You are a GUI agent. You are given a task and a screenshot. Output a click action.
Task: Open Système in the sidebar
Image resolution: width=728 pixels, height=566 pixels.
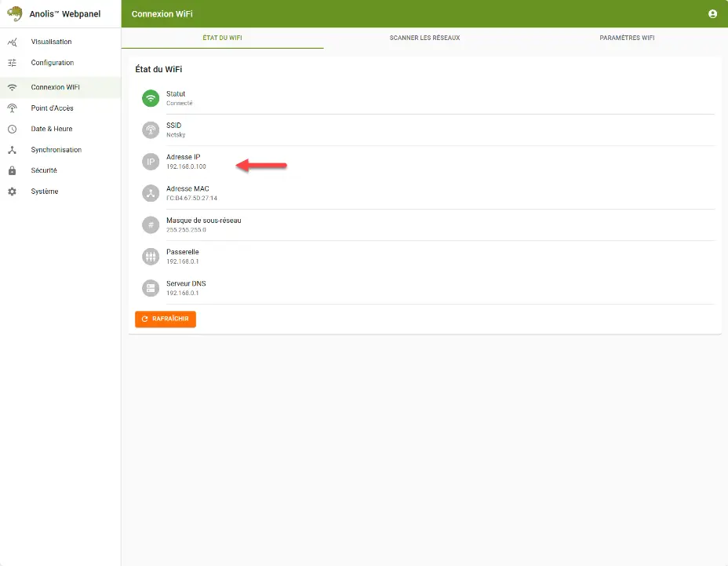[60, 192]
